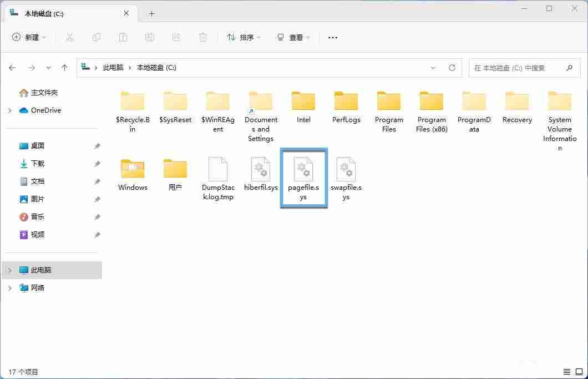
Task: Select the Rename icon in the toolbar
Action: pyautogui.click(x=149, y=37)
